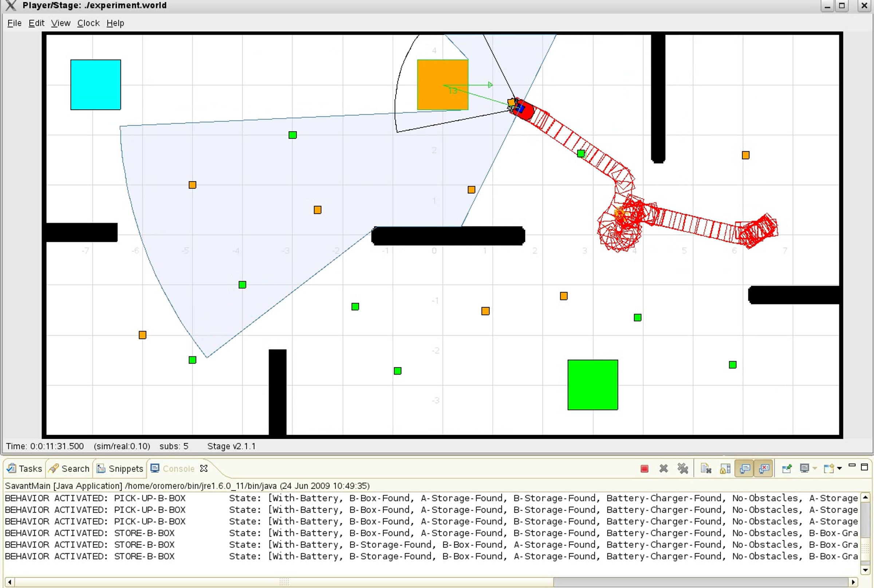This screenshot has width=874, height=588.
Task: Expand the Open Console dropdown arrow
Action: pyautogui.click(x=839, y=468)
